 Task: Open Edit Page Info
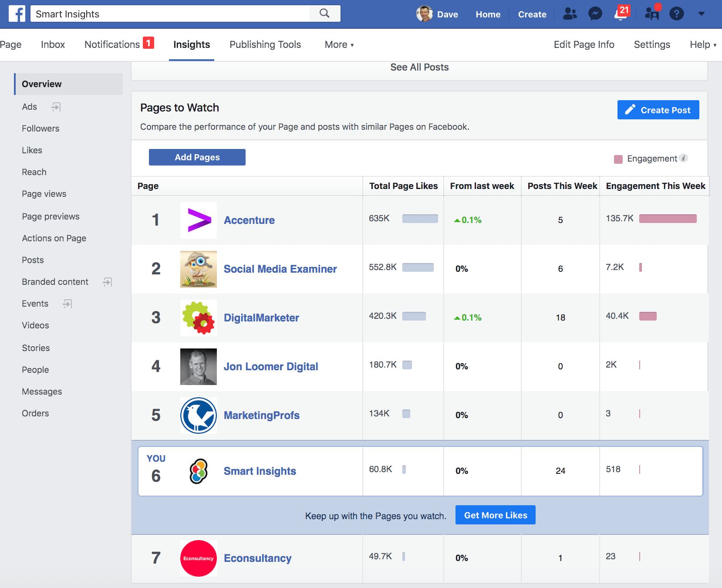pyautogui.click(x=584, y=44)
